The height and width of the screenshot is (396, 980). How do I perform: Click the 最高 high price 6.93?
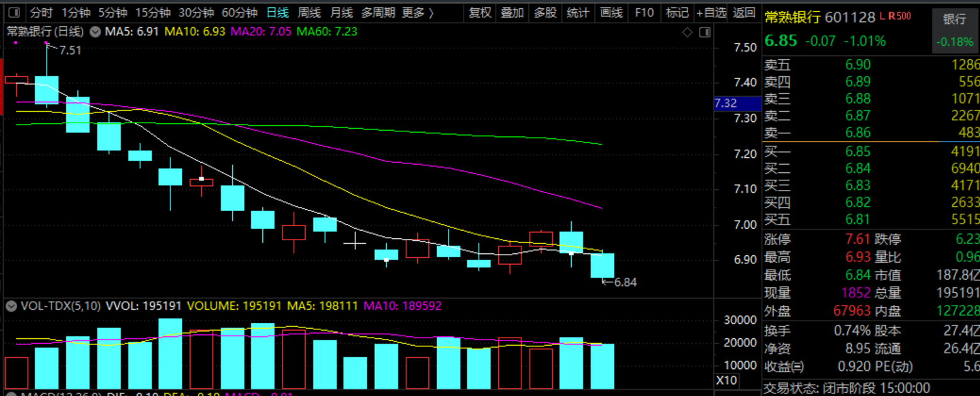858,257
